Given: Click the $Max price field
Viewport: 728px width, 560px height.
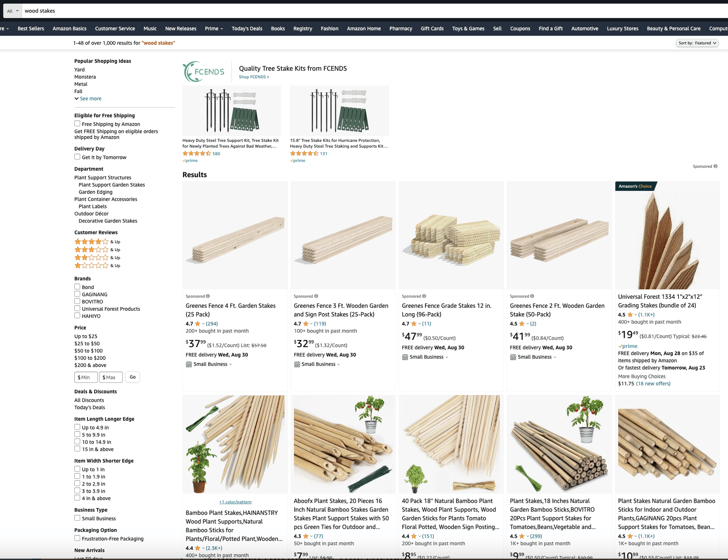Looking at the screenshot, I should click(x=111, y=377).
